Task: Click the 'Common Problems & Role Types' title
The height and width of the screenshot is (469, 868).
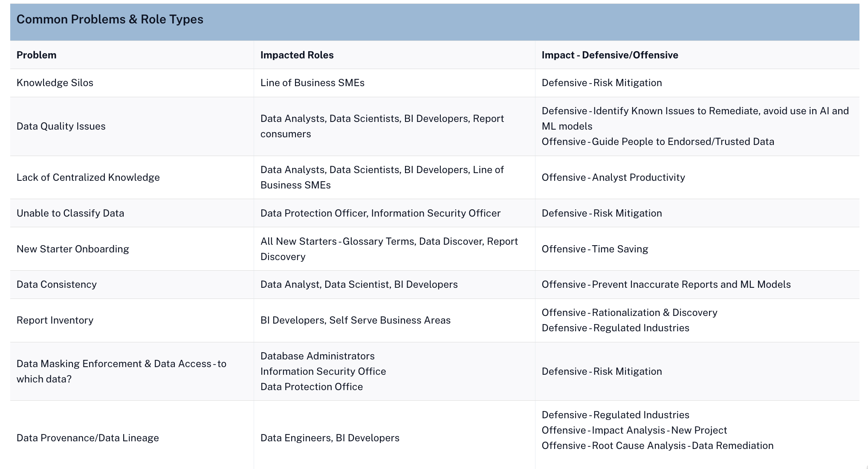Action: (110, 20)
